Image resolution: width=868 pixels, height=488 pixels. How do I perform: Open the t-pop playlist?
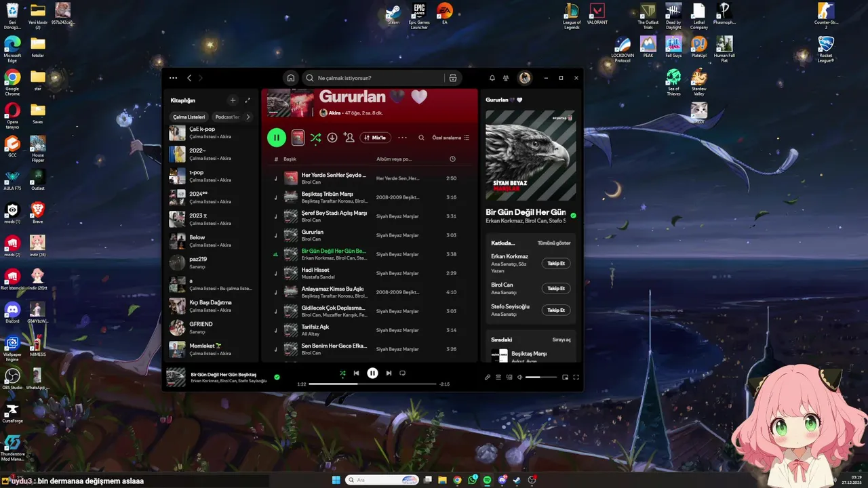(x=211, y=176)
